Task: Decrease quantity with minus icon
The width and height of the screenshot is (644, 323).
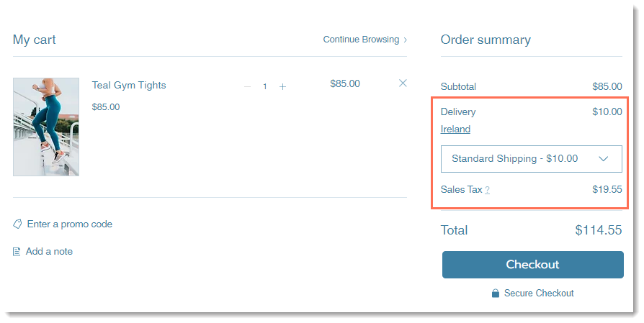Action: pos(247,86)
